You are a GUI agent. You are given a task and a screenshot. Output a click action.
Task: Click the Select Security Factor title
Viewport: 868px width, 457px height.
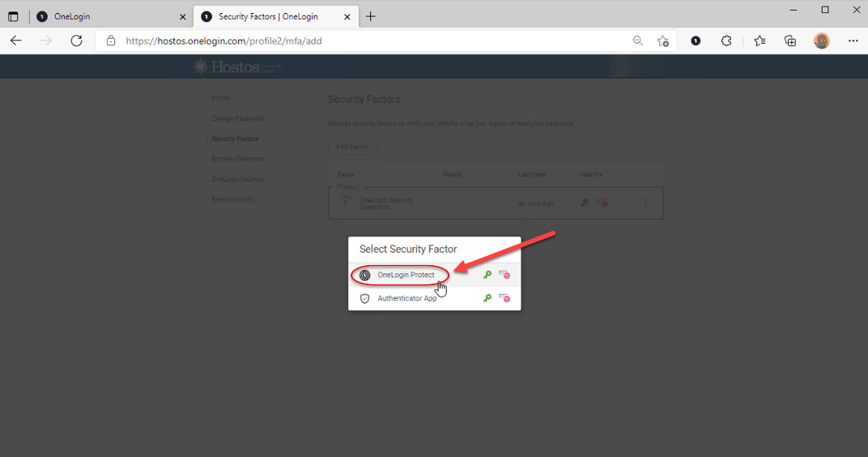[x=408, y=250]
